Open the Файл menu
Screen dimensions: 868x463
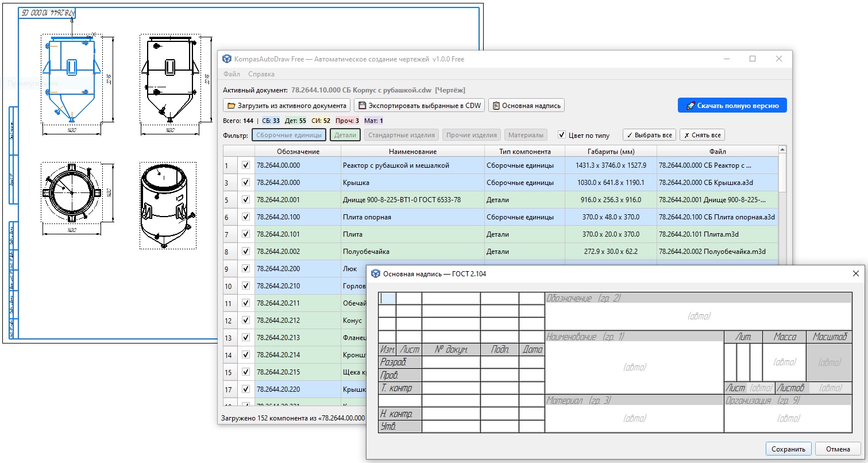click(x=232, y=74)
